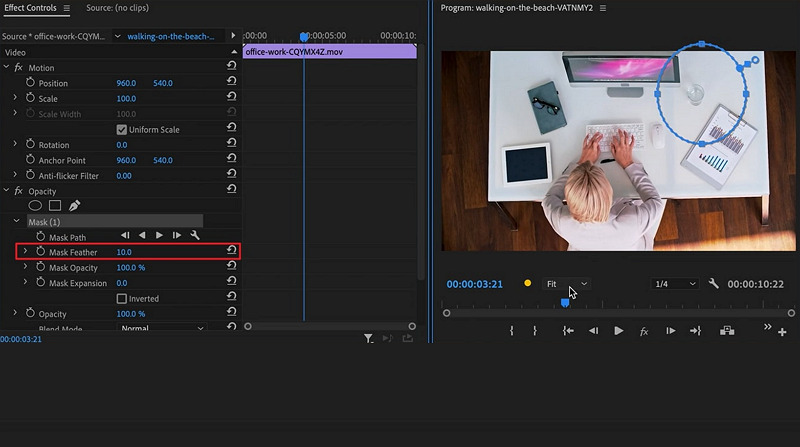Select the rectangle mask tool under Opacity
This screenshot has height=447, width=800.
(55, 206)
